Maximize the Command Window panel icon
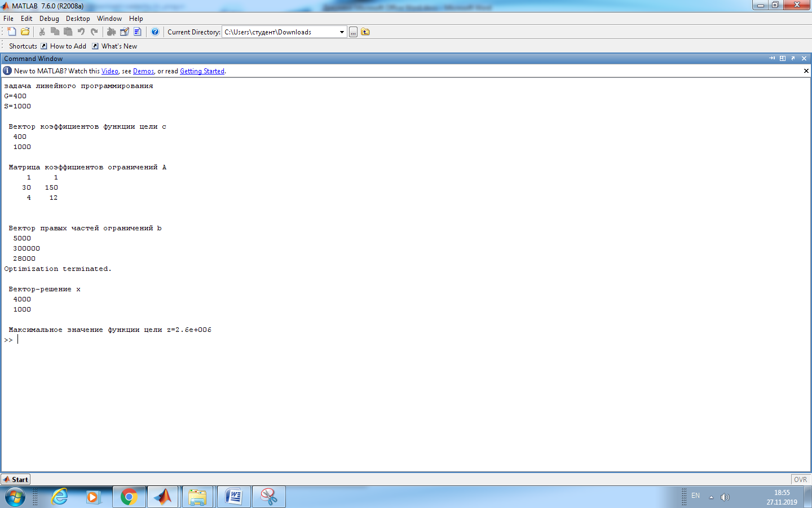812x508 pixels. (783, 58)
